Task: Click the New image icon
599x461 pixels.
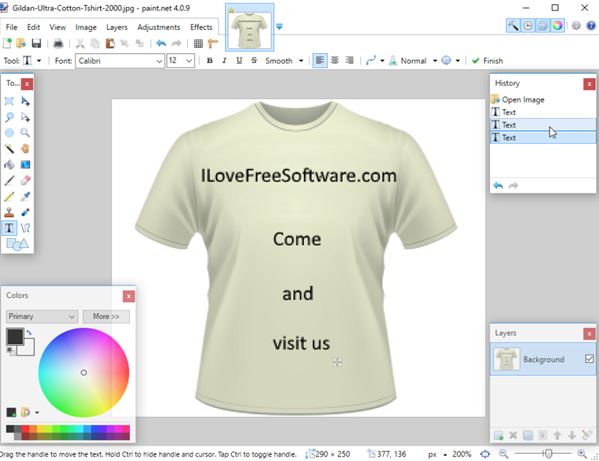Action: click(x=7, y=43)
